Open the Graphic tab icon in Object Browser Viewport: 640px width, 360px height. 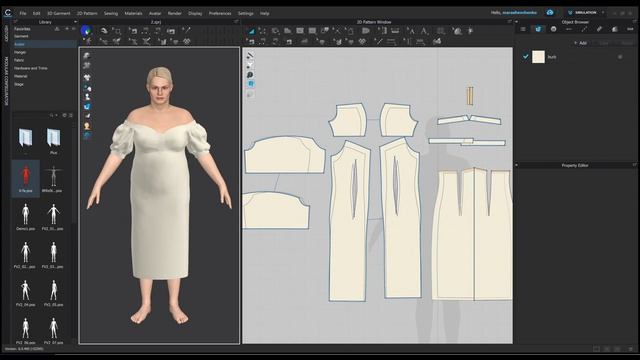pos(615,29)
